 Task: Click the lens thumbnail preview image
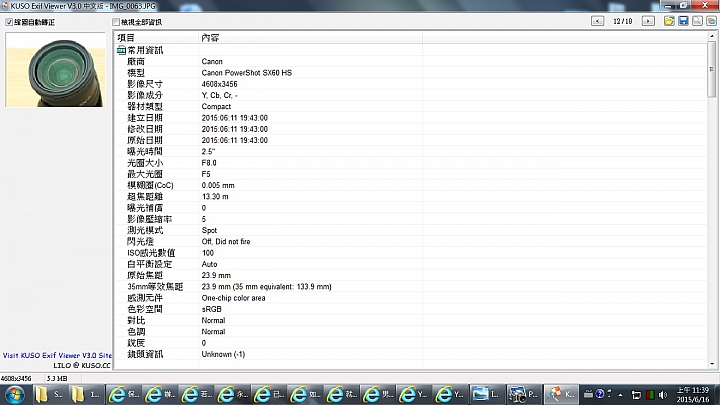click(55, 70)
